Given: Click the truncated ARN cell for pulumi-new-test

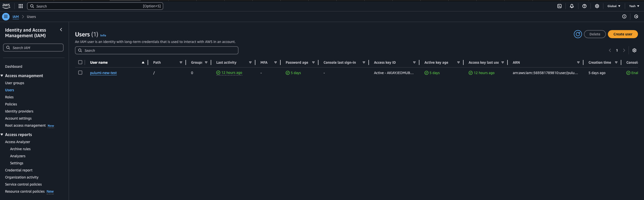Looking at the screenshot, I should point(545,73).
